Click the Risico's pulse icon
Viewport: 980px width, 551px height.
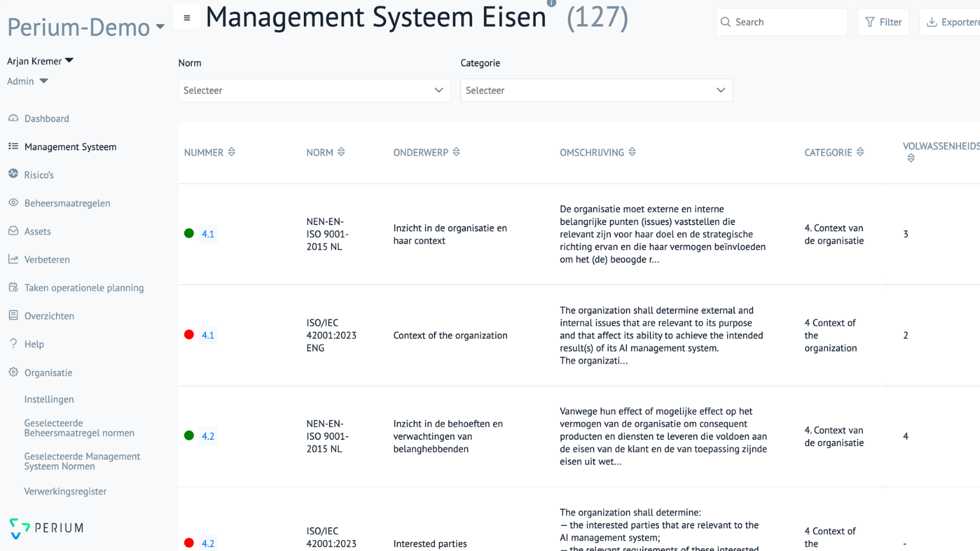click(13, 174)
